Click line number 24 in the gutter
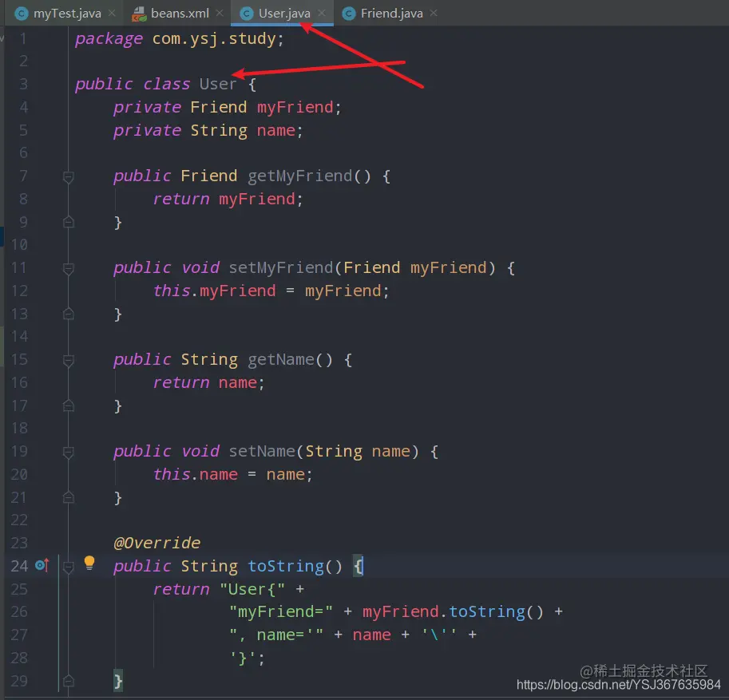The height and width of the screenshot is (700, 729). pos(19,566)
